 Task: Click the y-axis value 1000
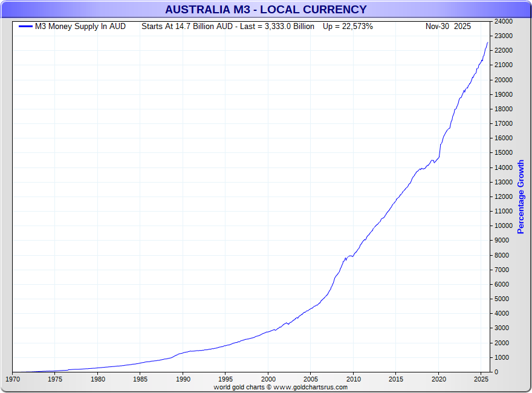pyautogui.click(x=502, y=358)
